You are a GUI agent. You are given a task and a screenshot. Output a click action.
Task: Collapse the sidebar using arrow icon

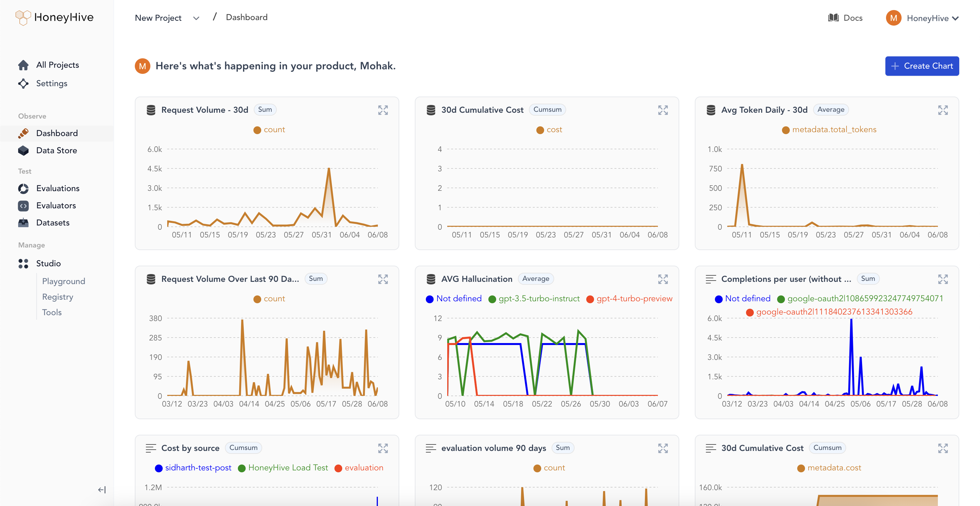tap(101, 490)
